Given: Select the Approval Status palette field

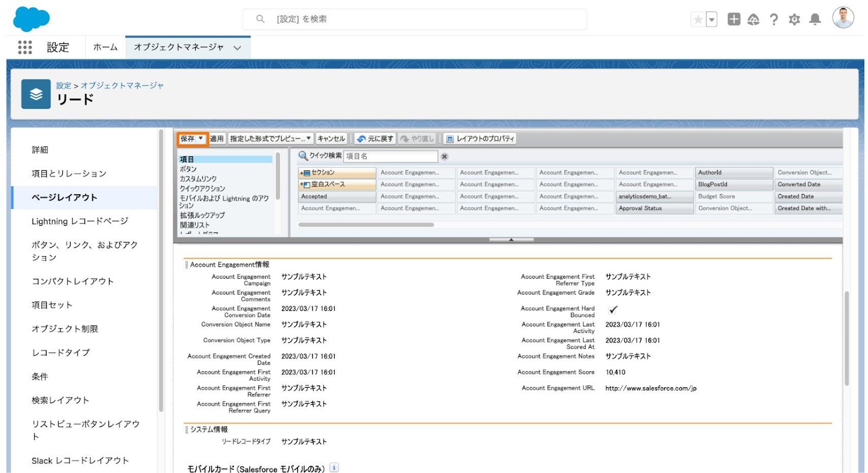Looking at the screenshot, I should tap(655, 208).
